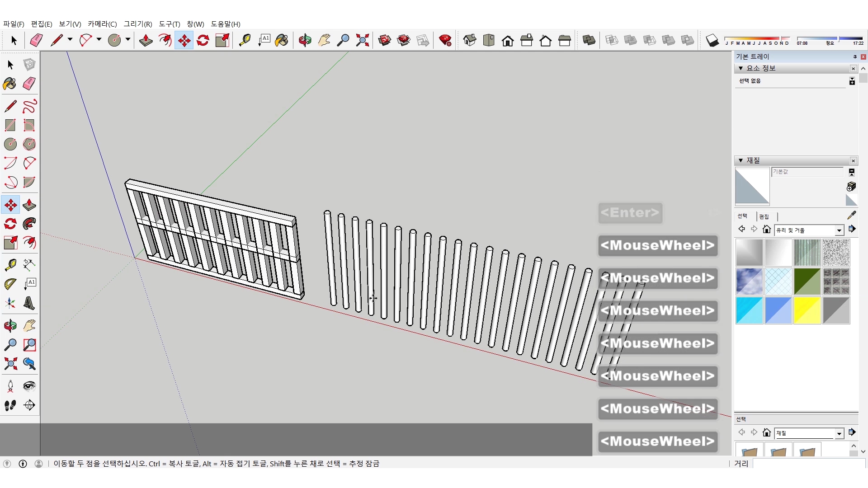Select the Push/Pull tool in left toolbar
The image size is (868, 488).
pos(29,205)
